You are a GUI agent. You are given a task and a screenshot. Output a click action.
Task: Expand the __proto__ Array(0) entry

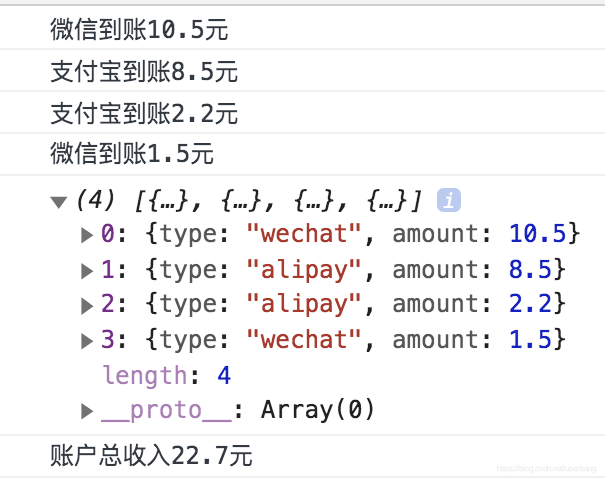click(x=87, y=411)
